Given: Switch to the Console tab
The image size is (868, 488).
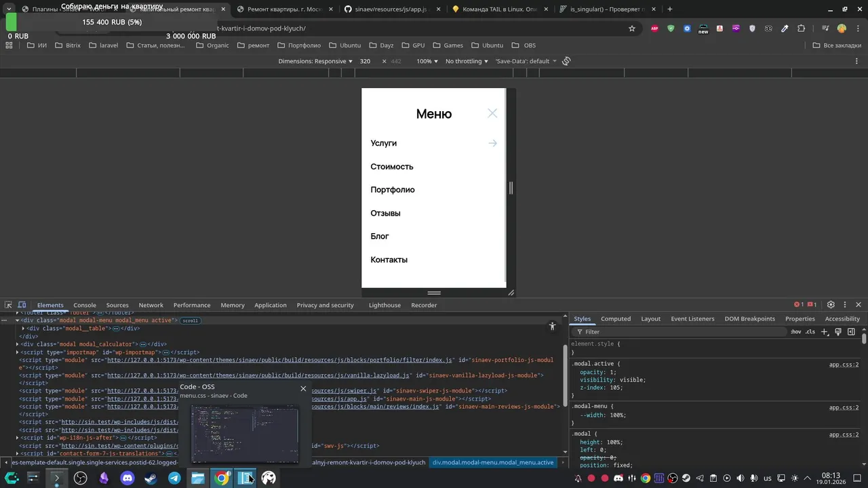Looking at the screenshot, I should [85, 305].
